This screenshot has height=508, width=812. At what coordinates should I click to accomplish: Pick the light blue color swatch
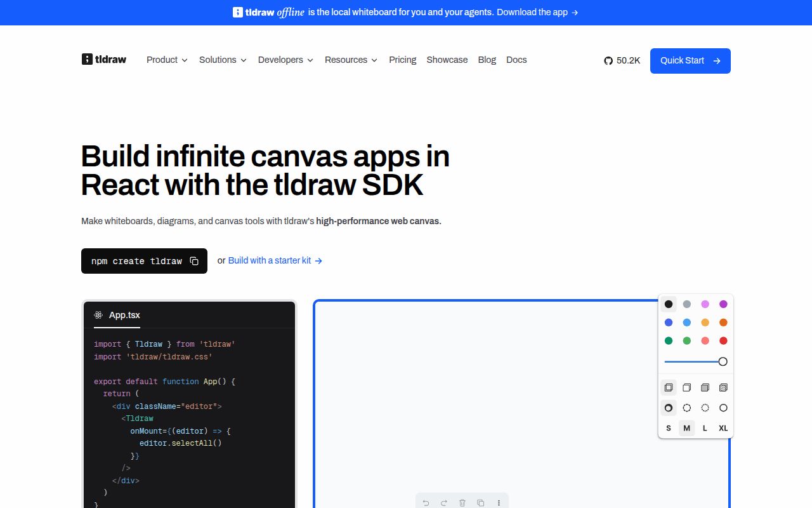(x=687, y=323)
